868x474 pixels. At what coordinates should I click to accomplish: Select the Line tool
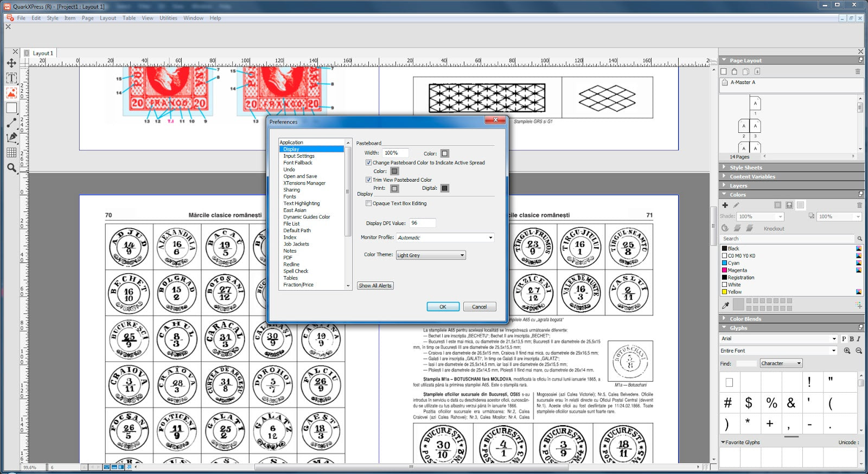coord(11,123)
